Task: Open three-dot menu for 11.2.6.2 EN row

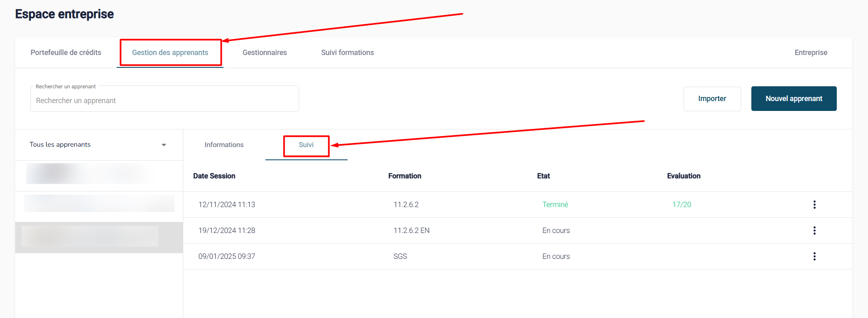Action: click(814, 230)
